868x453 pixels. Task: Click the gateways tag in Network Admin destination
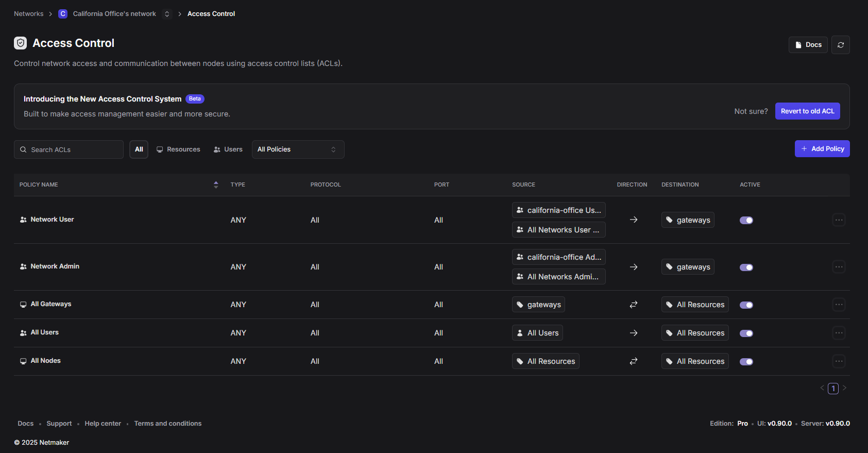pos(688,267)
